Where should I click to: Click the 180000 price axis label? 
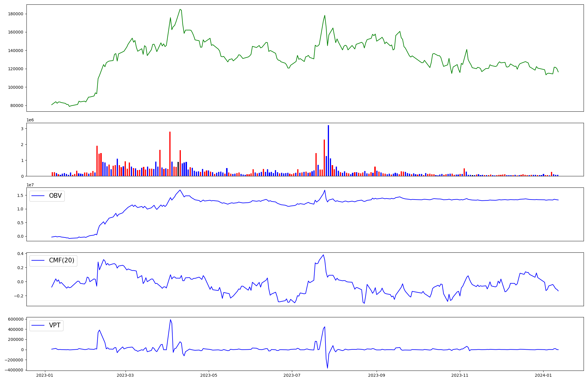(15, 14)
